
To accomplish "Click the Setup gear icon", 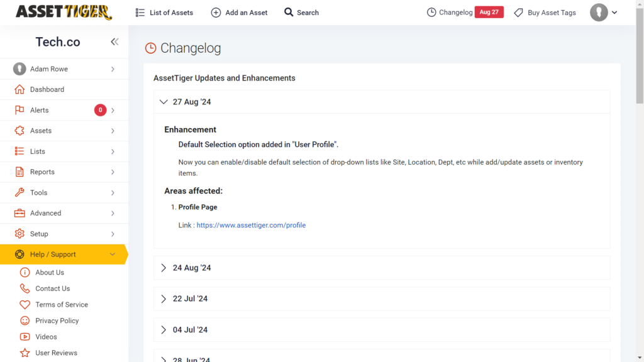I will [19, 234].
